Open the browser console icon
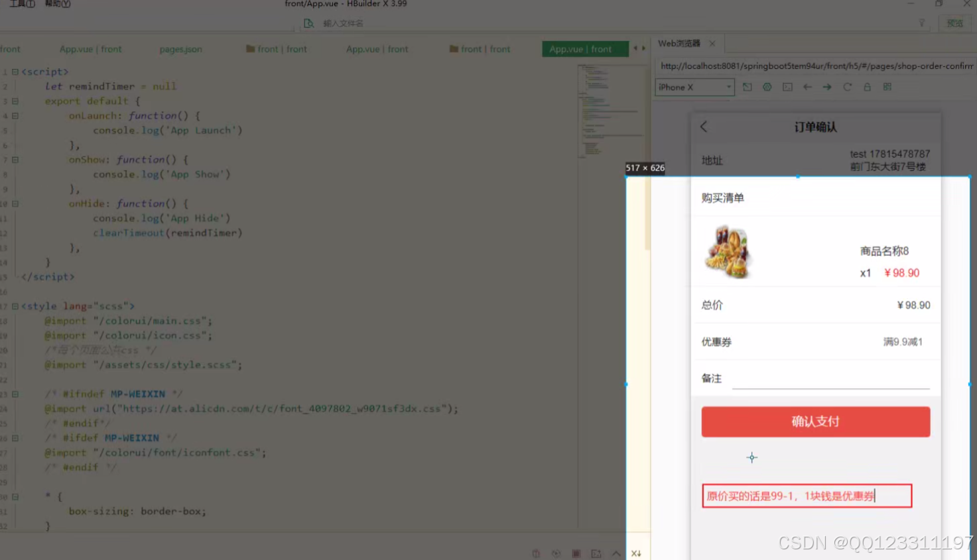 (787, 86)
